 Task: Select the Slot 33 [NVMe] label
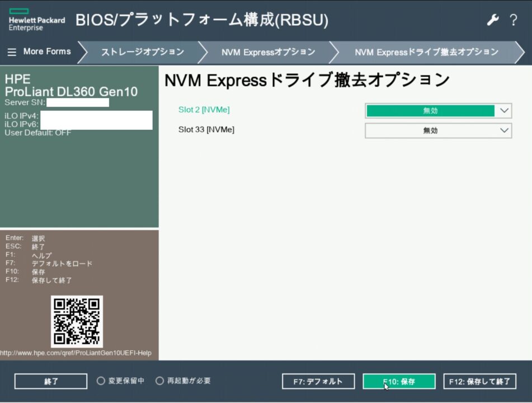point(206,130)
